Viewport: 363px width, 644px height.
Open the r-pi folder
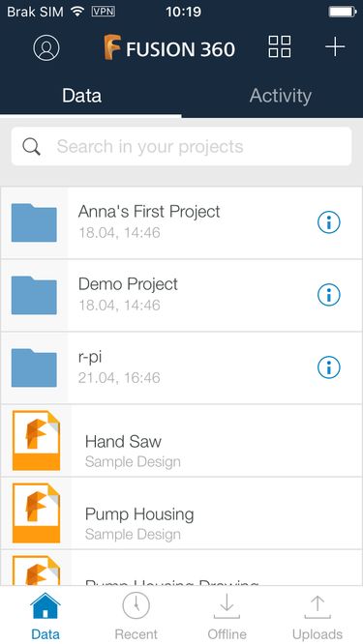[x=181, y=367]
